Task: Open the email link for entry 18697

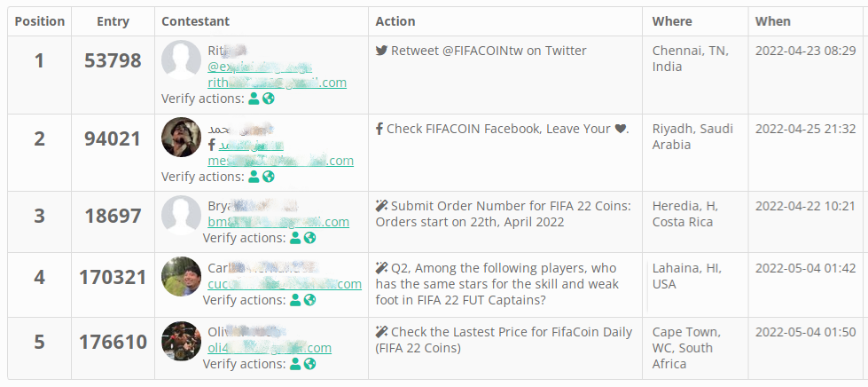Action: coord(278,223)
